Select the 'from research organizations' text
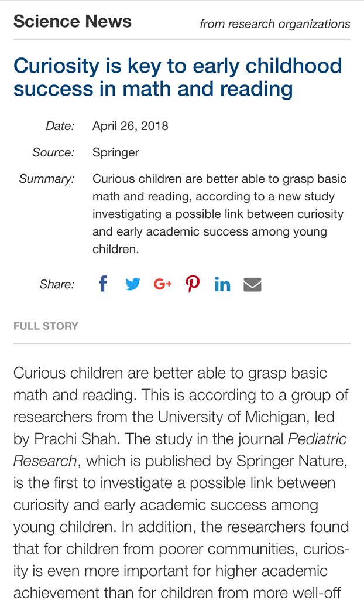This screenshot has height=600, width=364. (x=275, y=24)
